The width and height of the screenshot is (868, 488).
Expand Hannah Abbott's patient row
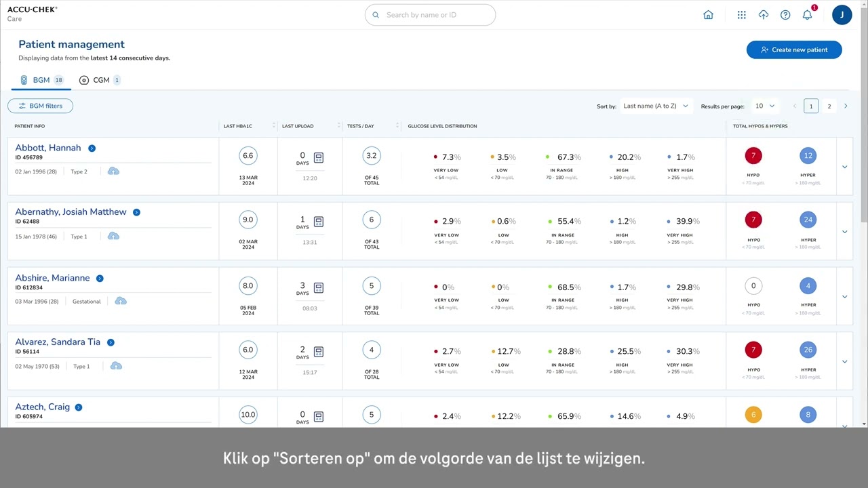(844, 167)
